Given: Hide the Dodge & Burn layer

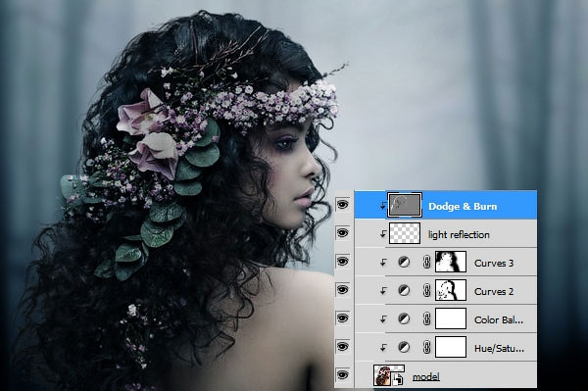Looking at the screenshot, I should (342, 205).
